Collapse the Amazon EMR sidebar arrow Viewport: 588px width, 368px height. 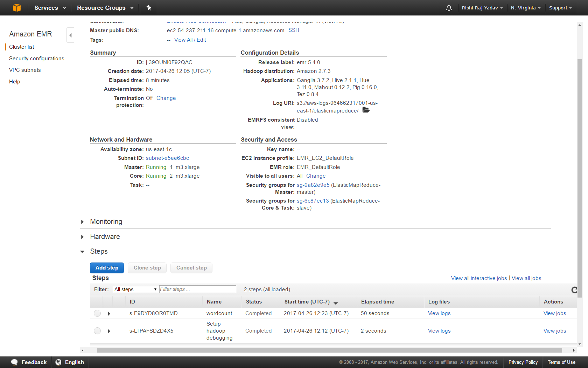70,35
